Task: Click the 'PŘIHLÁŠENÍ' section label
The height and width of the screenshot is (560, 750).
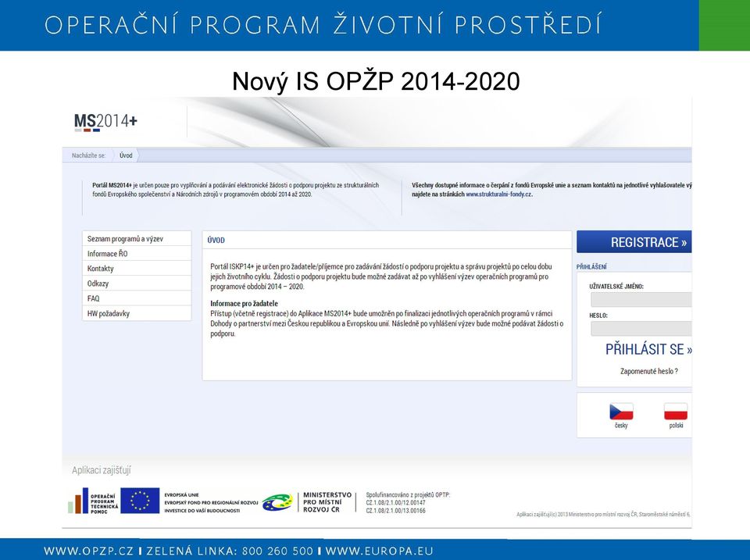Action: point(591,267)
